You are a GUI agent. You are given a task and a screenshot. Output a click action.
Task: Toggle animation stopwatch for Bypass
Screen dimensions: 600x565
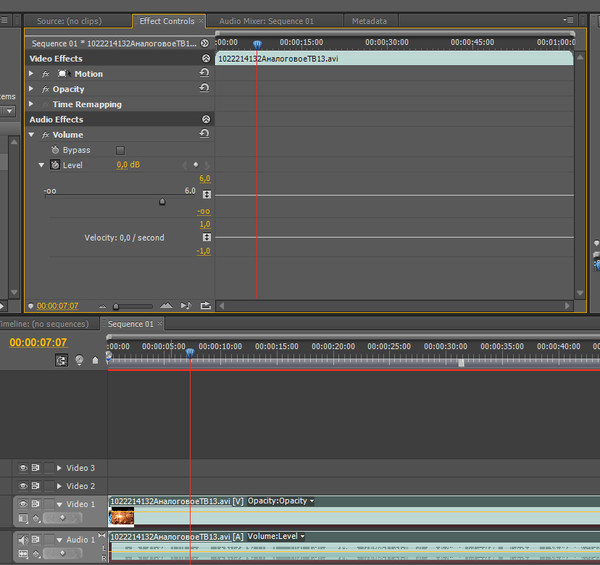pyautogui.click(x=55, y=150)
